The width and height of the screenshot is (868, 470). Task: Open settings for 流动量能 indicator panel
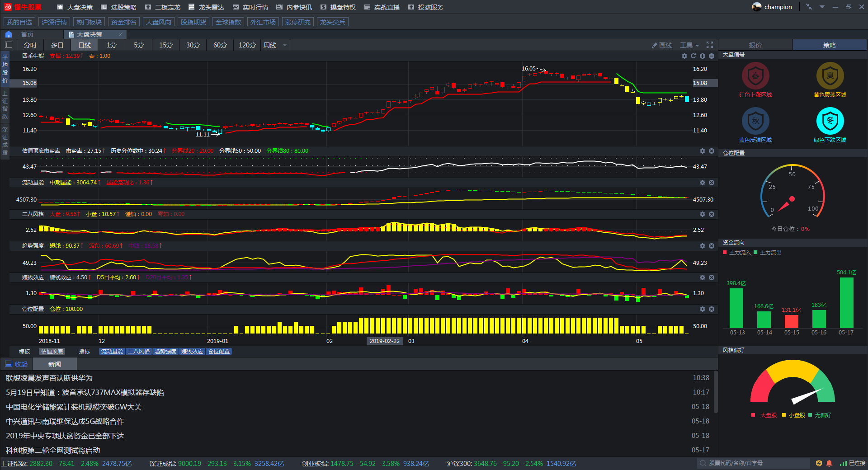point(703,183)
